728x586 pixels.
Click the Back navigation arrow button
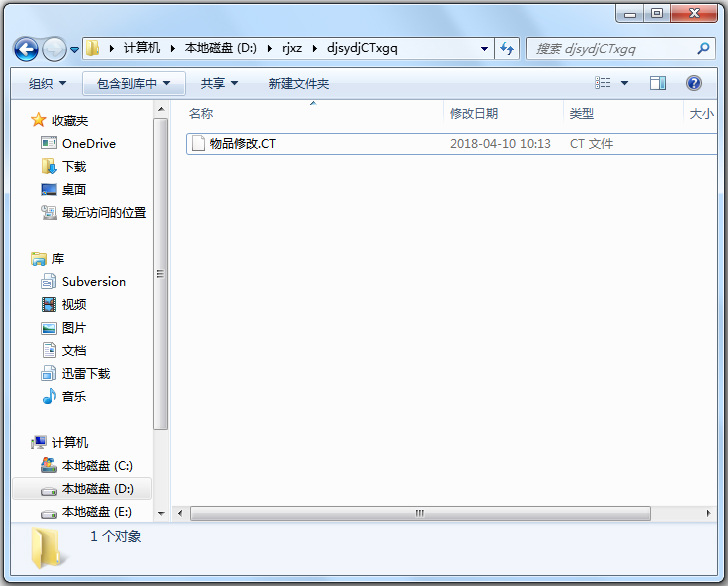(26, 48)
